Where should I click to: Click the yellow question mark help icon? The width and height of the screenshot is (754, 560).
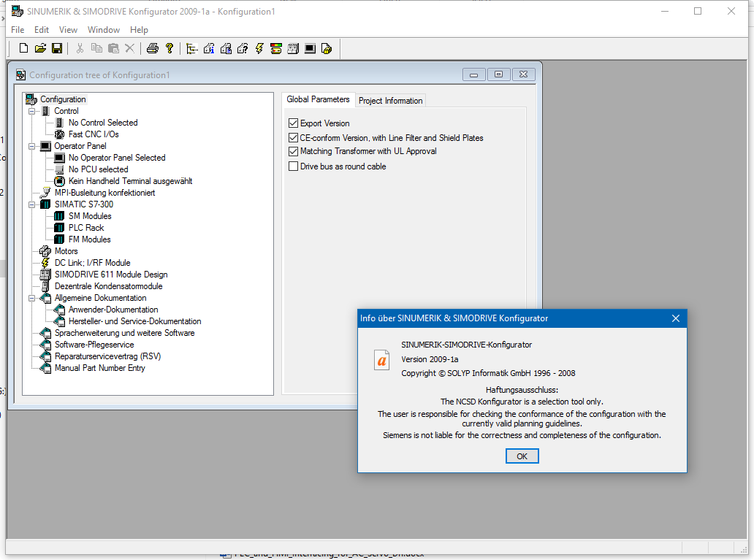point(170,48)
